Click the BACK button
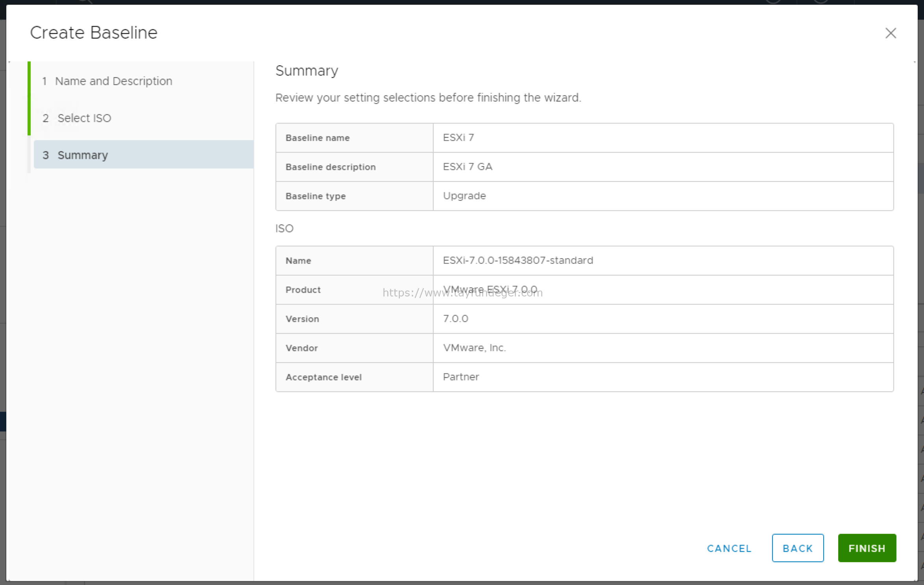Screen dimensions: 924x585 (x=798, y=548)
